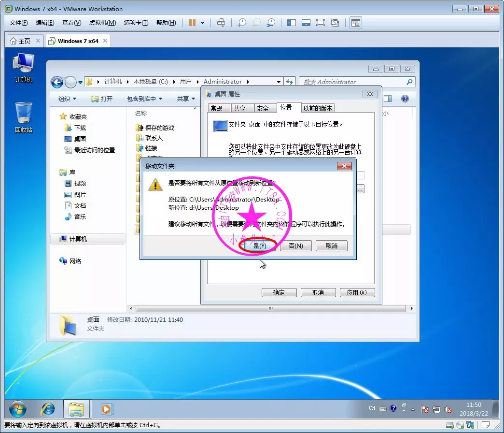The image size is (504, 433).
Task: Click the Explorer back navigation arrow
Action: tap(57, 82)
